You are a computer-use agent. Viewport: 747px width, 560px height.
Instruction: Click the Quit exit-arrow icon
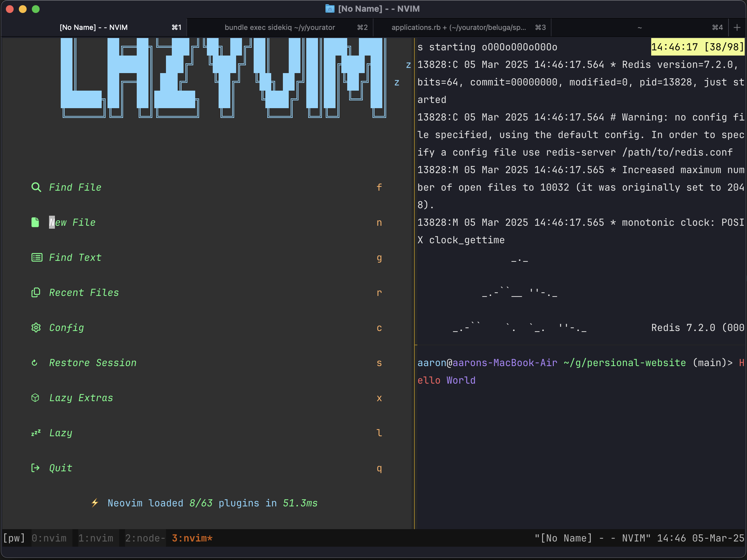(x=35, y=468)
